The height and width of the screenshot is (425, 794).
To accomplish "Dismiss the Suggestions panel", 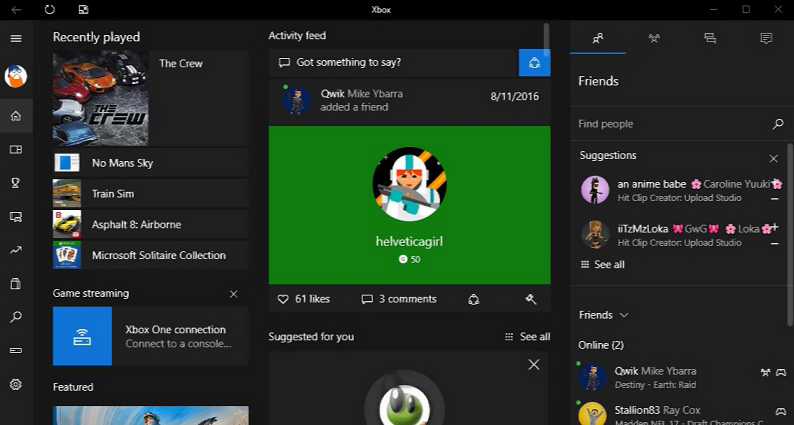I will pos(774,159).
